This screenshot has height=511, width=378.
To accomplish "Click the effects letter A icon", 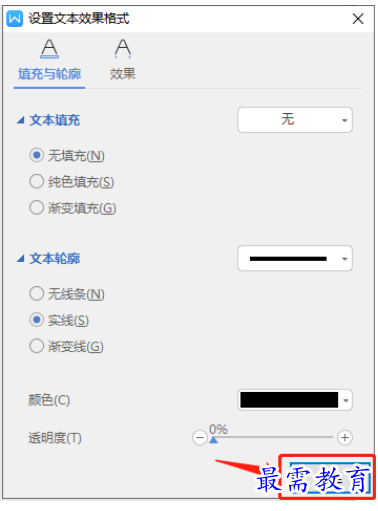I will [123, 49].
